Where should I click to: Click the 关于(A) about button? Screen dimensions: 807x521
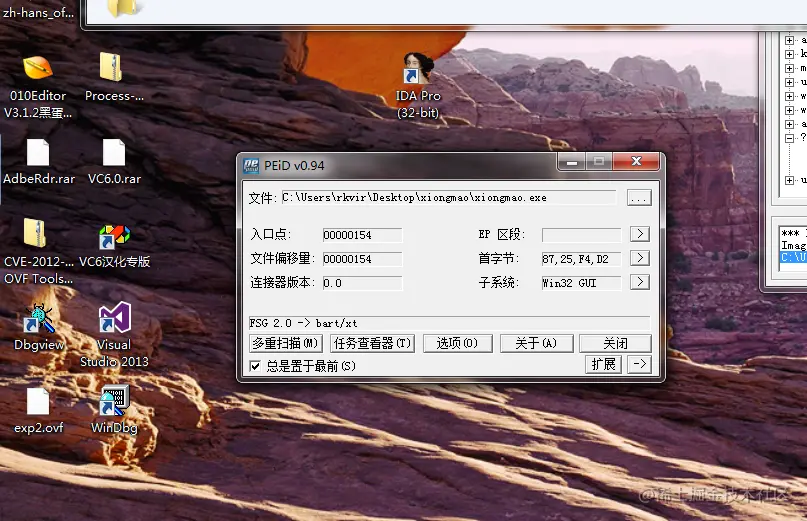tap(536, 343)
